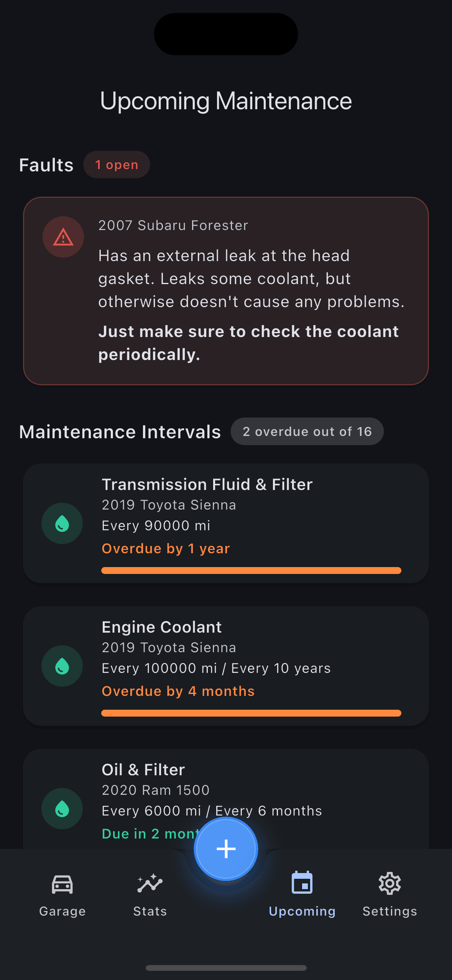
Task: Click the red warning triangle on the fault card
Action: 63,237
